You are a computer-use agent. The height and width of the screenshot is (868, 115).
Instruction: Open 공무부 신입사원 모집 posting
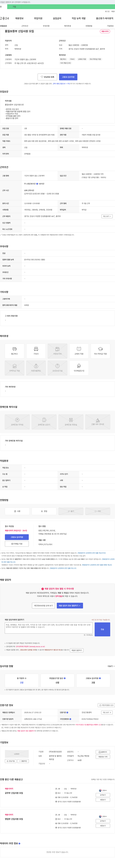pyautogui.click(x=14, y=793)
